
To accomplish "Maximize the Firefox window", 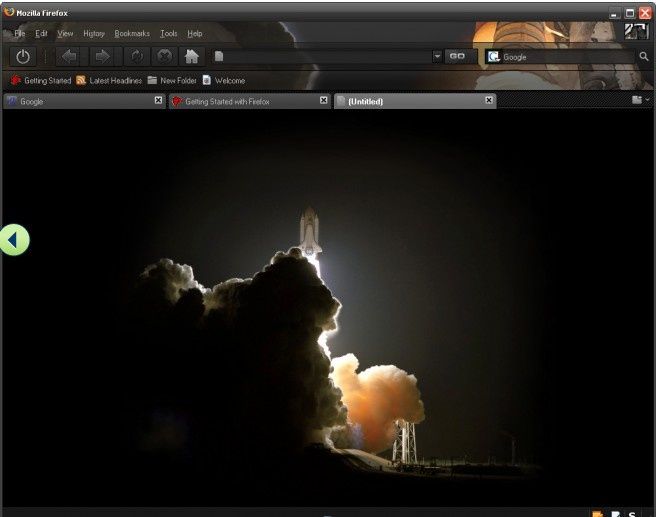I will 630,13.
